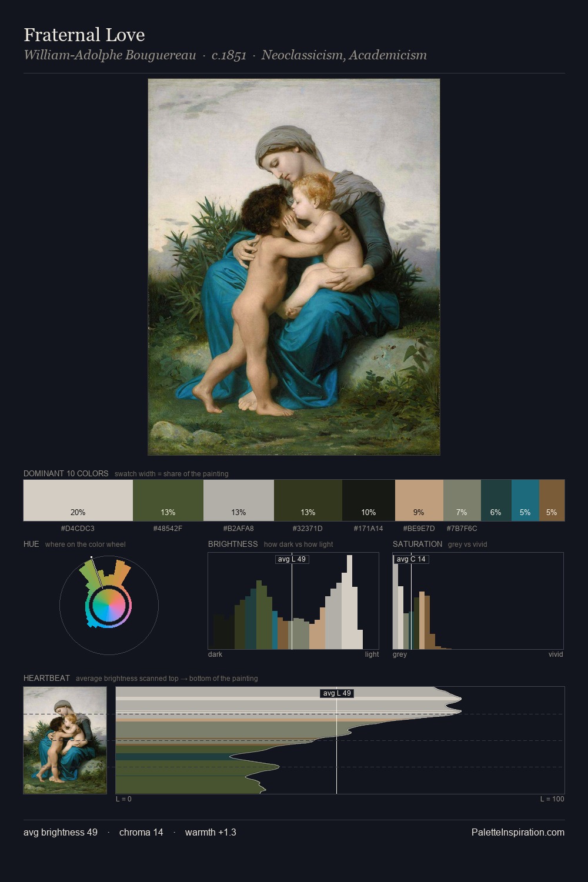Click the hue color wheel
This screenshot has width=588, height=882.
tap(109, 605)
